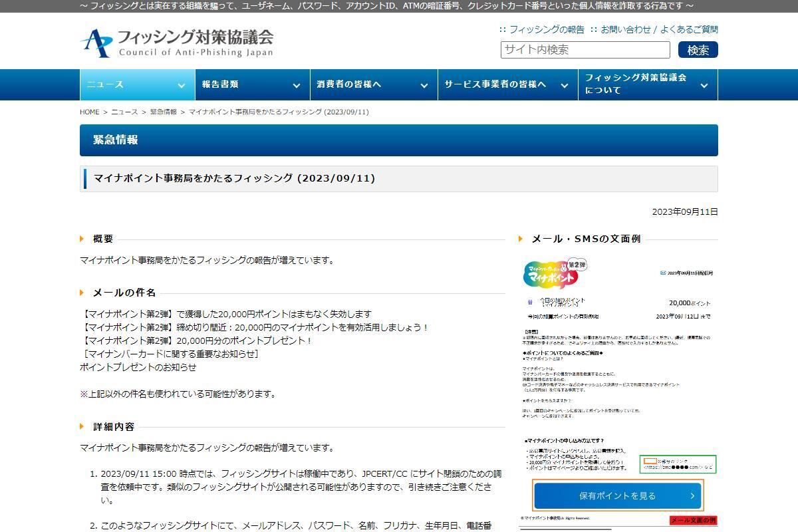The width and height of the screenshot is (798, 532).
Task: Click the date text 2023年09月11日
Action: coord(685,211)
